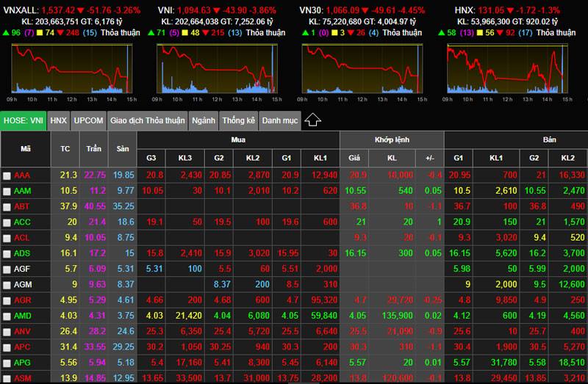Image resolution: width=588 pixels, height=384 pixels.
Task: Click the ASM stock symbol
Action: click(23, 378)
